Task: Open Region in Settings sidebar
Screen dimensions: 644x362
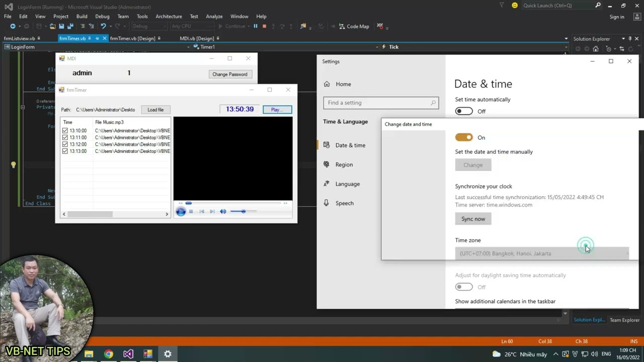Action: pos(344,164)
